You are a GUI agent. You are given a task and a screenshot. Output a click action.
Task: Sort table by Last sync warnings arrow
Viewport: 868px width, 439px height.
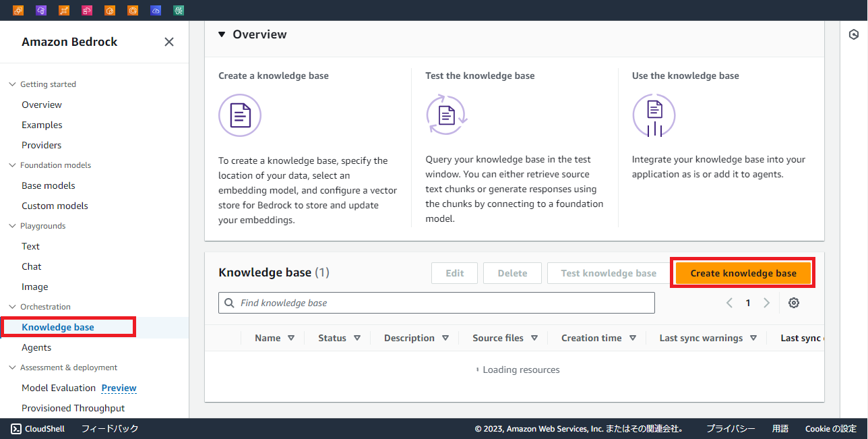point(753,338)
